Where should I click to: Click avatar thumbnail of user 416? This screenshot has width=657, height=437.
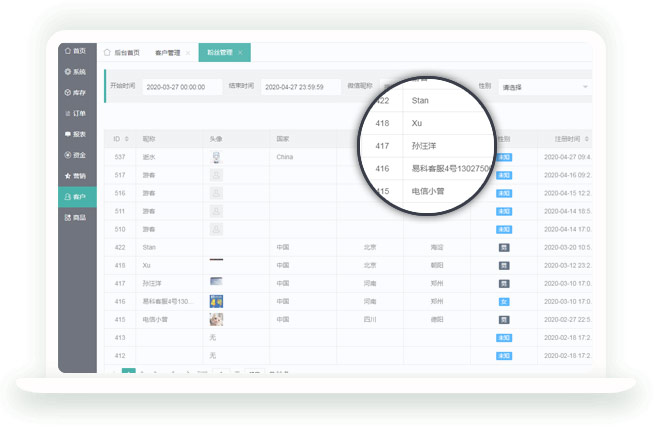[216, 301]
